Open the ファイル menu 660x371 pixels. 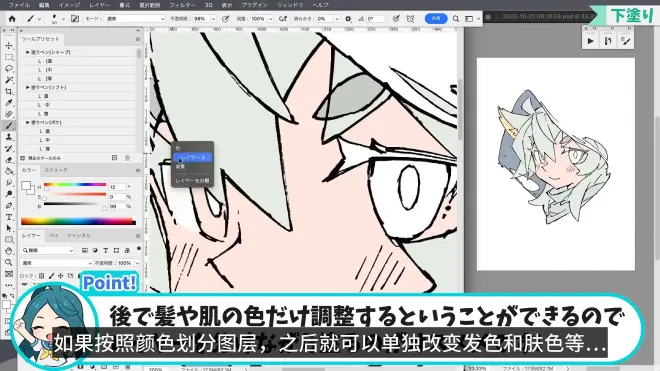(x=19, y=5)
